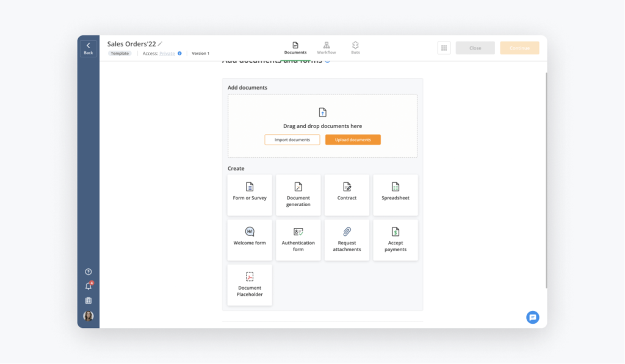Click the clipboard icon in left sidebar

89,301
